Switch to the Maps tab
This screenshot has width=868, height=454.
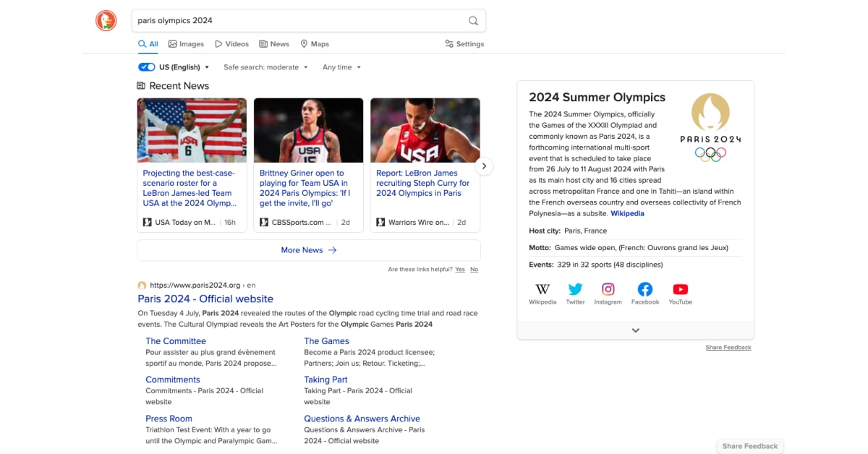pyautogui.click(x=315, y=44)
